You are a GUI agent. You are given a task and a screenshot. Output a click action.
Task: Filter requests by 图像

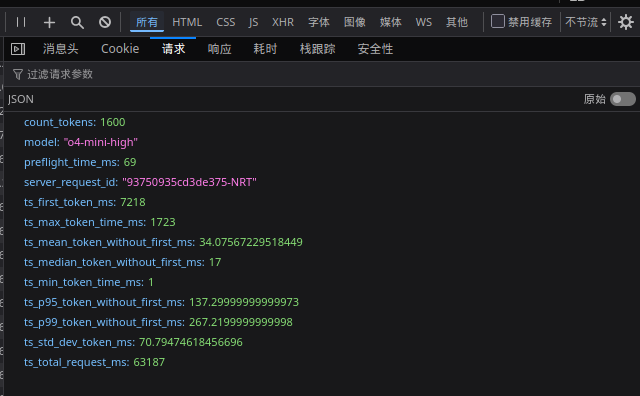click(x=355, y=22)
